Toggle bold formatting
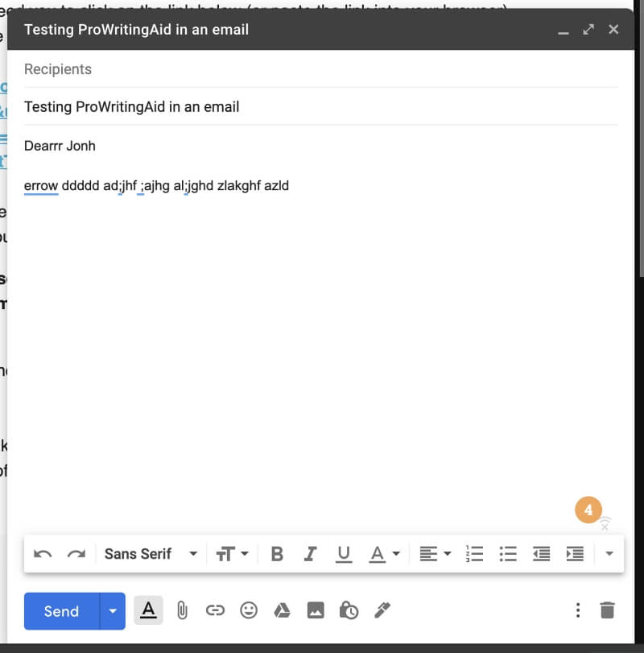The height and width of the screenshot is (653, 644). click(277, 554)
